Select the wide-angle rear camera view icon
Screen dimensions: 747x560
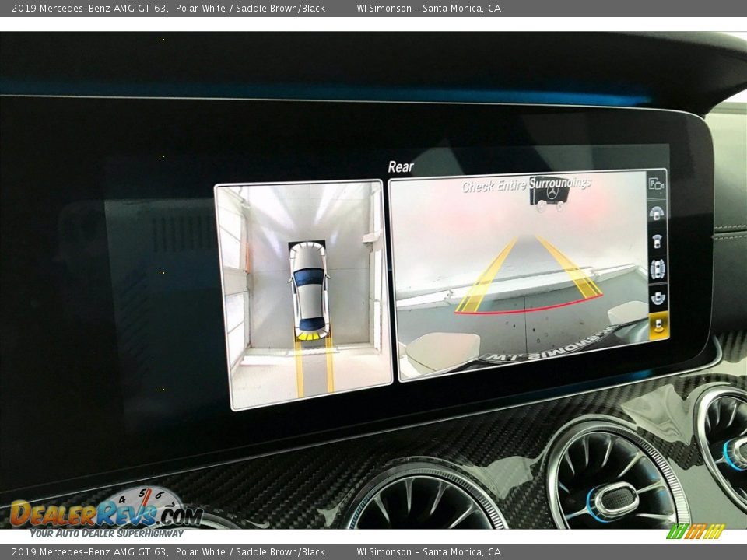point(658,298)
